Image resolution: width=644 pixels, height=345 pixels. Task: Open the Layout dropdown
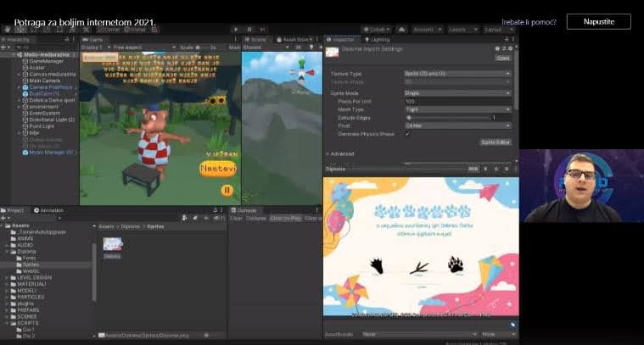498,30
